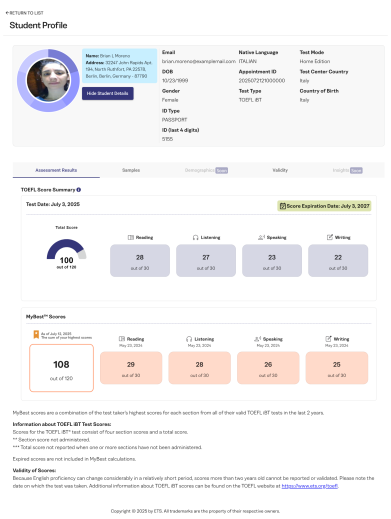Open the Insights tab
The width and height of the screenshot is (391, 519).
click(x=347, y=170)
